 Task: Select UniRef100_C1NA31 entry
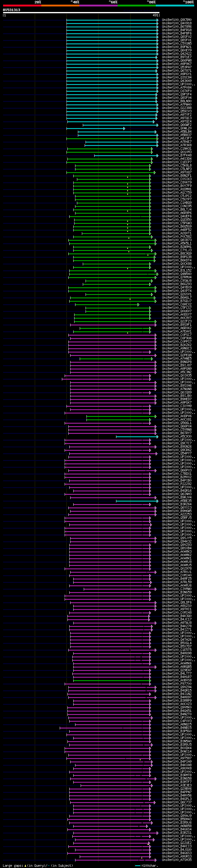[176, 149]
